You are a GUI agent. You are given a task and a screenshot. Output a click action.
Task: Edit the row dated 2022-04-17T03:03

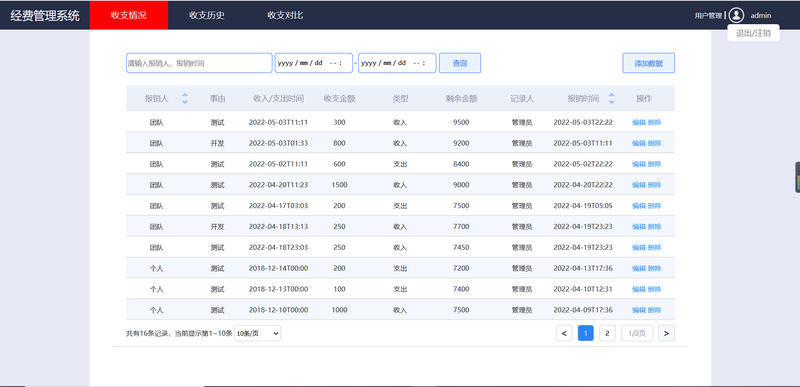[639, 206]
